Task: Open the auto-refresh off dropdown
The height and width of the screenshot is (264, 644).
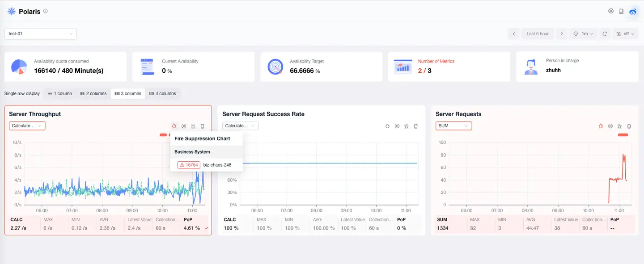Action: [625, 34]
